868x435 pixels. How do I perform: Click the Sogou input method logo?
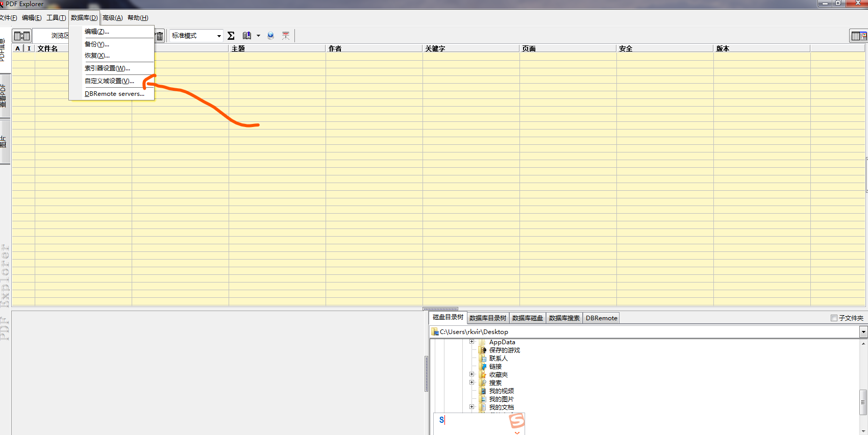pos(517,421)
